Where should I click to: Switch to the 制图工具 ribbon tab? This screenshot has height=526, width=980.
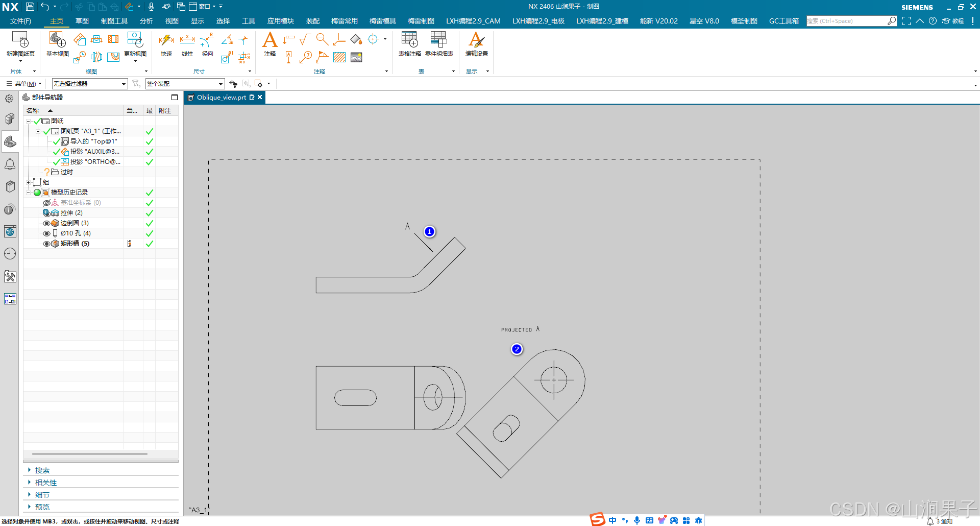(114, 21)
